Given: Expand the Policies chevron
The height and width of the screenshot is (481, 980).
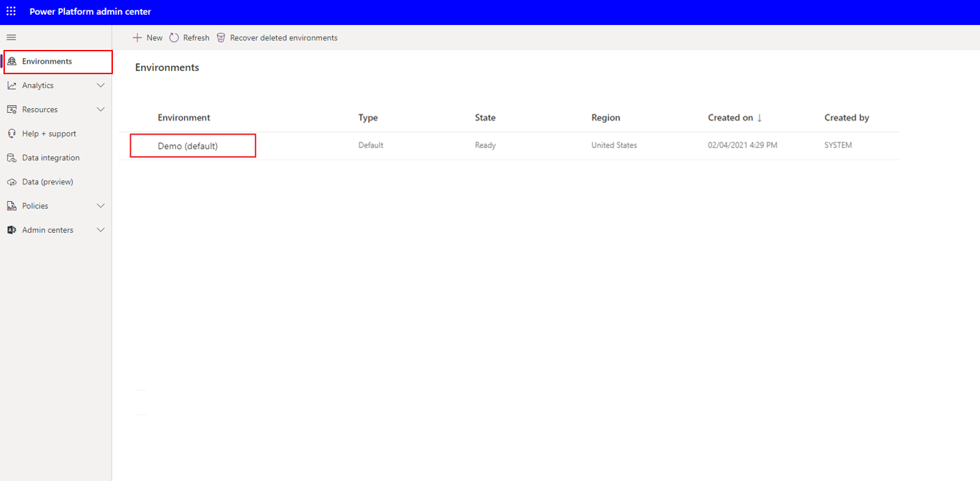Looking at the screenshot, I should [x=101, y=205].
